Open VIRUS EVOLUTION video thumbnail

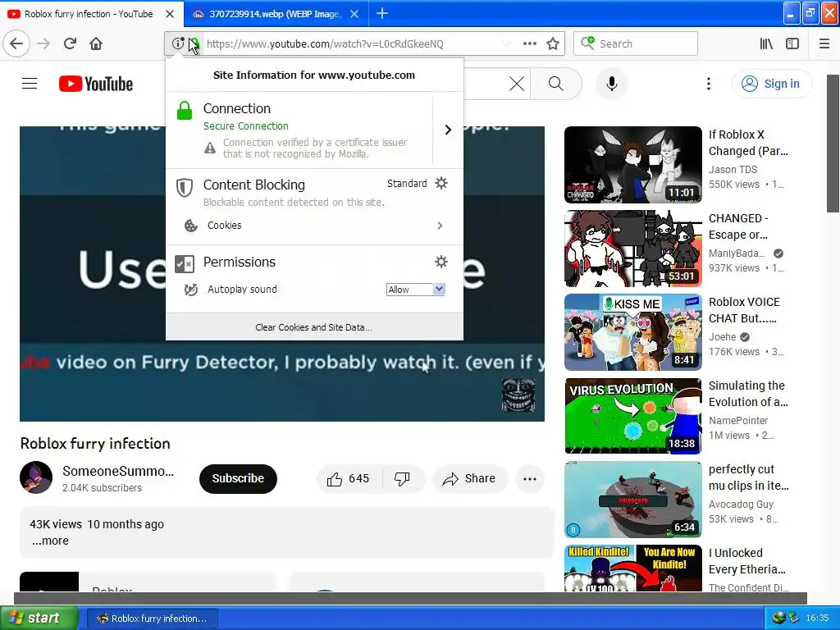tap(632, 416)
